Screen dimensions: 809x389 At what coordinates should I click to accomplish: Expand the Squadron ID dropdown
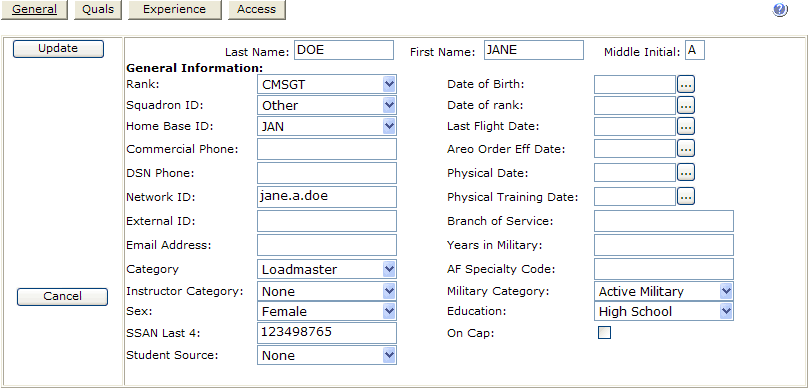[327, 105]
